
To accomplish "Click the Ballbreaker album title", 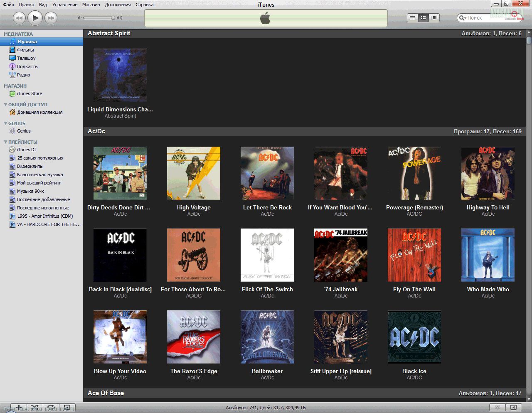I will coord(267,371).
